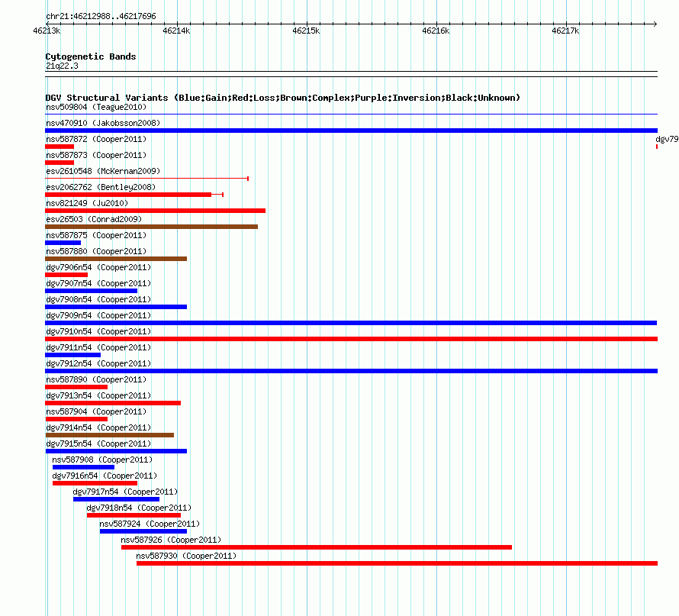Click the 46217k ruler label
The image size is (679, 616).
pyautogui.click(x=565, y=31)
